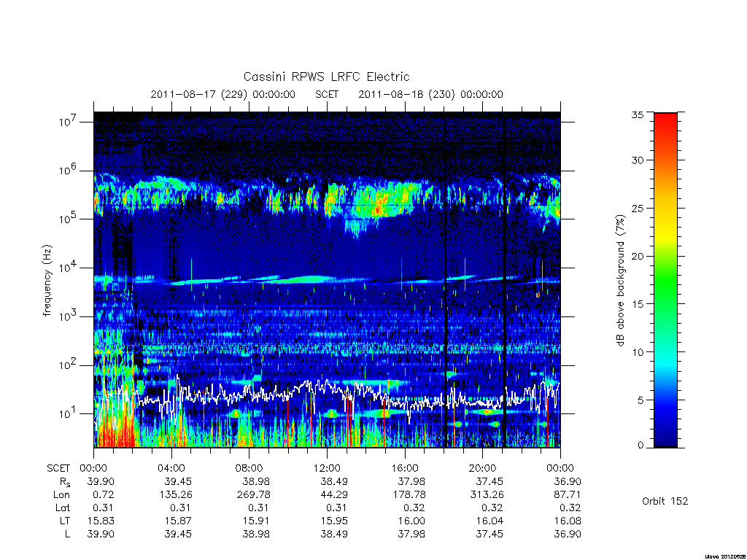
Task: Click the start date '2011-08-17 (229) 00:00:00'
Action: pos(223,94)
